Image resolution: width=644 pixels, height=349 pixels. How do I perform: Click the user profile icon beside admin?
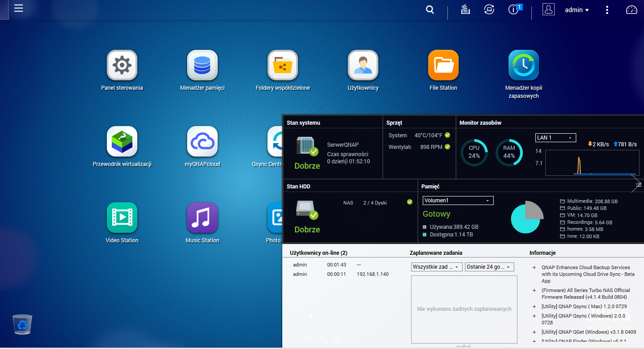tap(548, 9)
